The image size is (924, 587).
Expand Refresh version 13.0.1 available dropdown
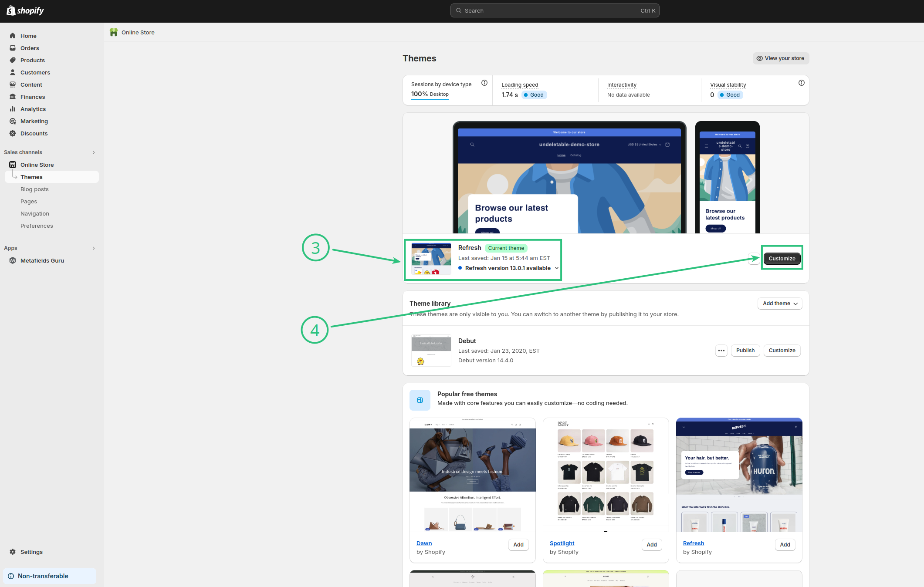coord(557,268)
